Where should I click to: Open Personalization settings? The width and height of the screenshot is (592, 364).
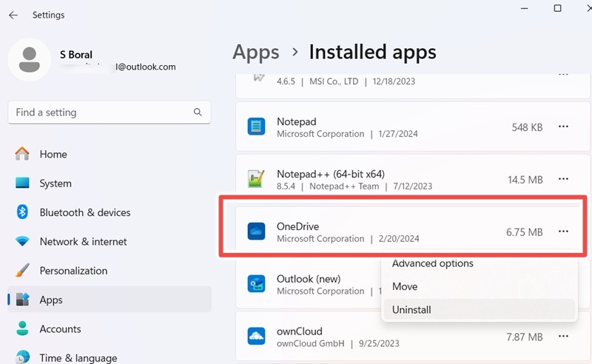click(110, 270)
